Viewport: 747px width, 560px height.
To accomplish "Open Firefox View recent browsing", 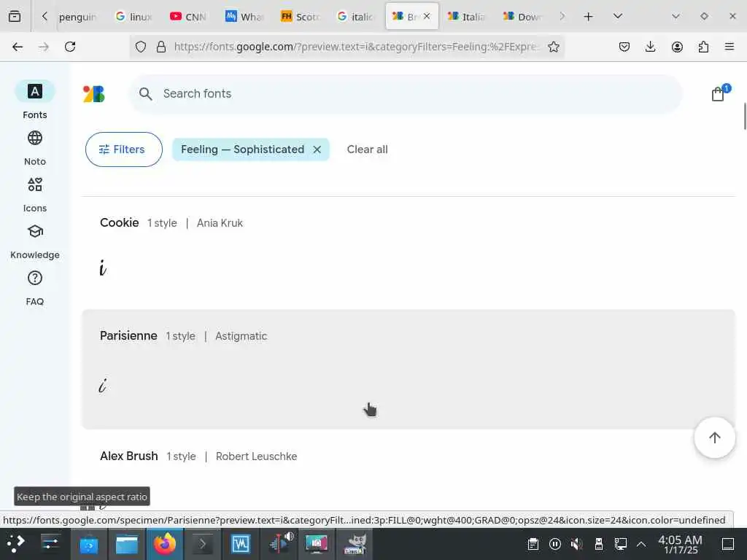I will [x=15, y=16].
